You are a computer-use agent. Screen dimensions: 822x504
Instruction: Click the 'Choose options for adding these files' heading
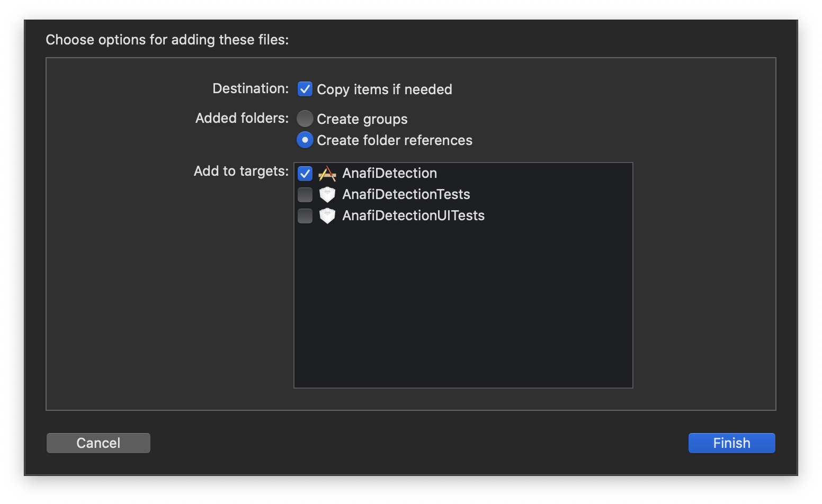point(167,40)
